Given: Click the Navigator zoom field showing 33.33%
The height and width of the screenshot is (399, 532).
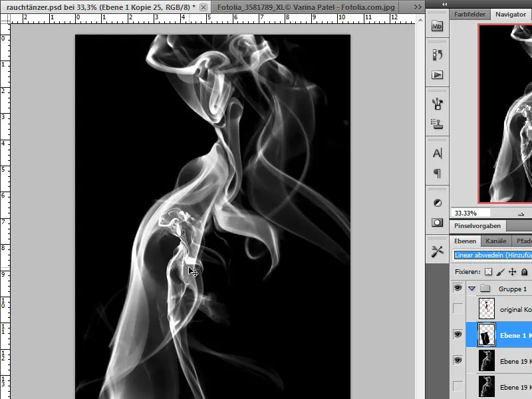Looking at the screenshot, I should [470, 213].
